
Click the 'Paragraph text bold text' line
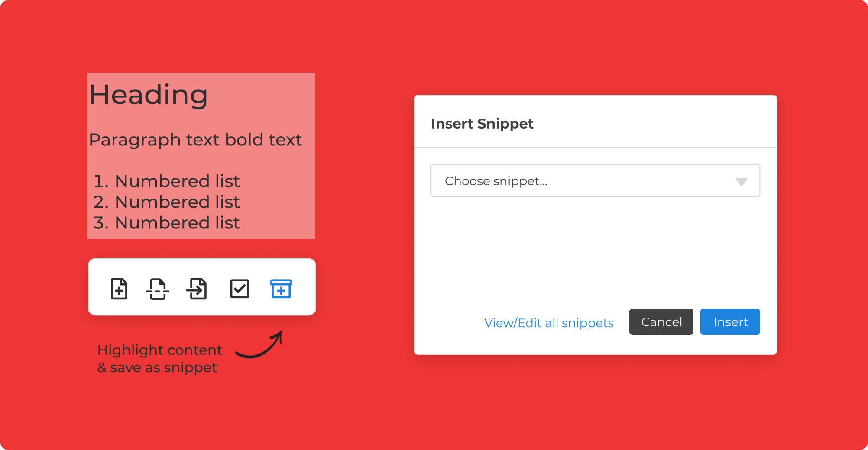pos(195,140)
